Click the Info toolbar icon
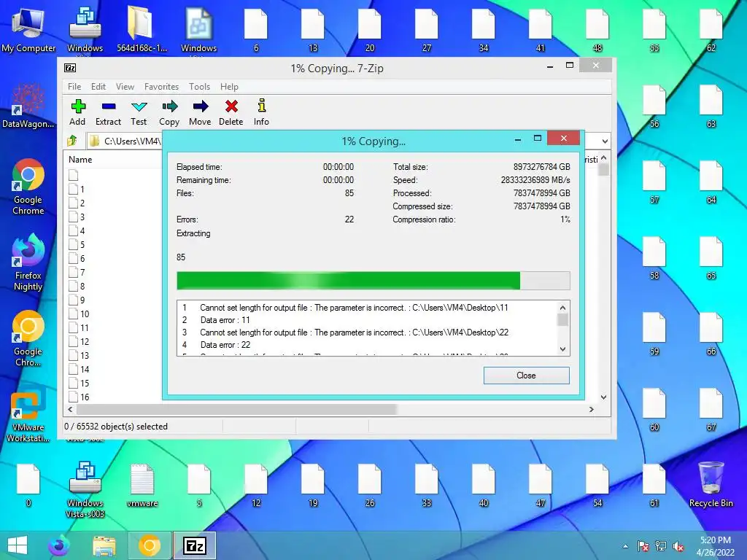The image size is (747, 560). [261, 112]
